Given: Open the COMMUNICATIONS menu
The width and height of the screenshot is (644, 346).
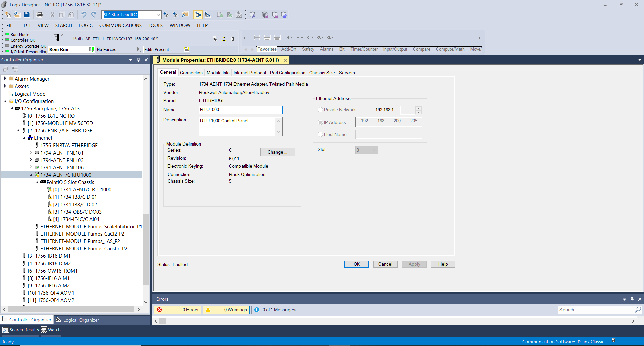Looking at the screenshot, I should pos(120,25).
